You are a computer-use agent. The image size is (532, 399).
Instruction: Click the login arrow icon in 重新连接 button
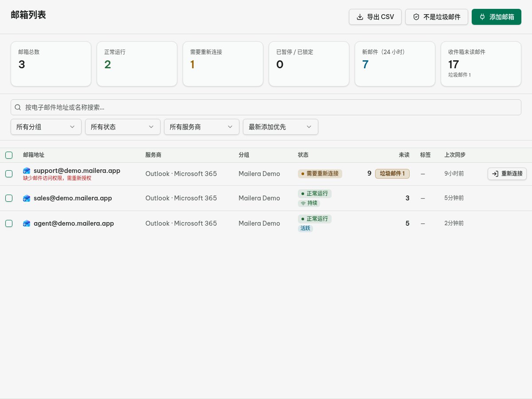(495, 174)
